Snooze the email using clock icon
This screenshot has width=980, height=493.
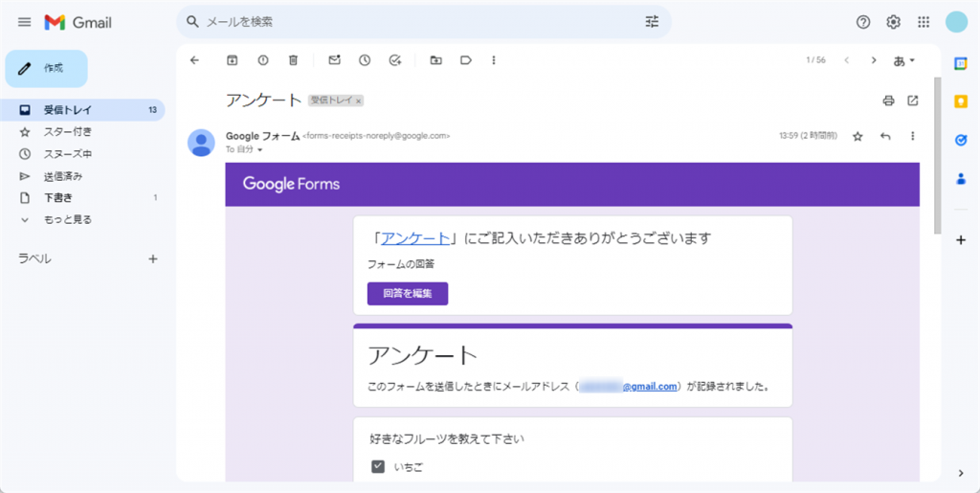(x=365, y=60)
